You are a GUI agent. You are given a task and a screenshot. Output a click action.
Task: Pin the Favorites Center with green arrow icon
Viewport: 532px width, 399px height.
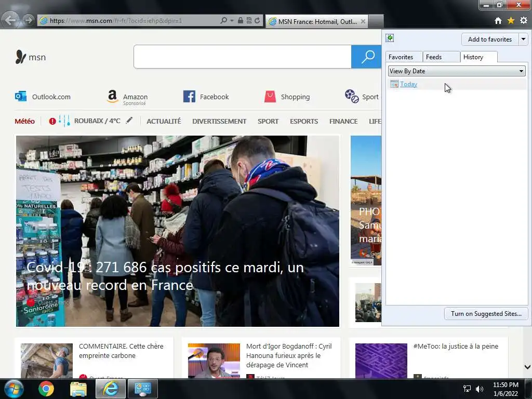(390, 38)
